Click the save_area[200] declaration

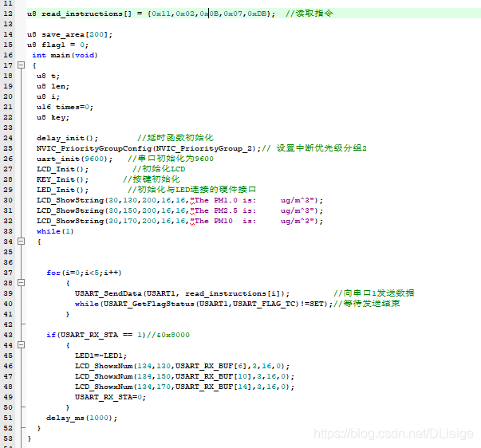(69, 34)
